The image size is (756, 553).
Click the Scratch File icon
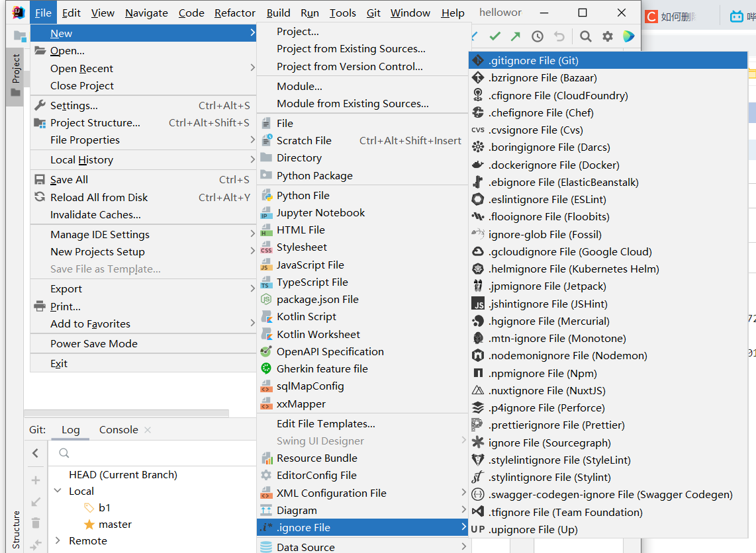267,141
